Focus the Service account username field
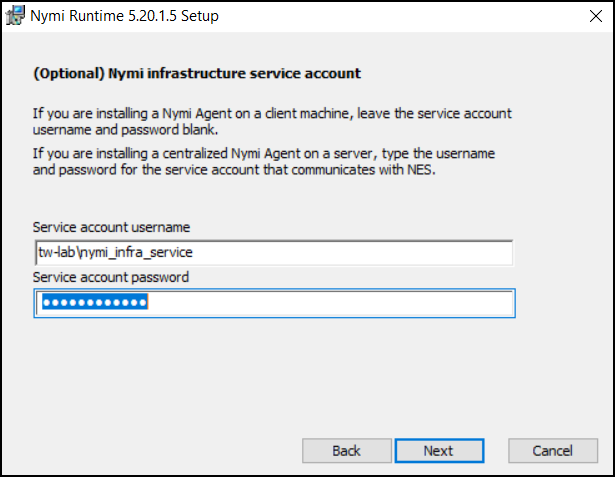The height and width of the screenshot is (477, 615). click(273, 253)
